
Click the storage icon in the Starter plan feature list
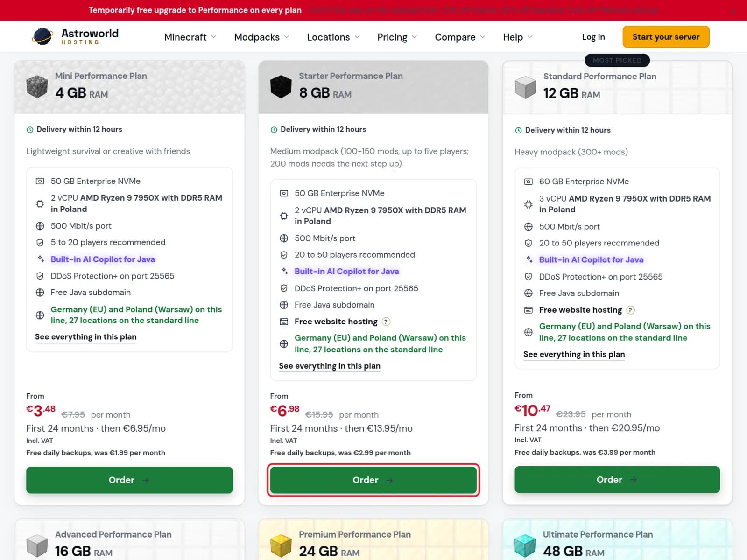click(x=284, y=193)
